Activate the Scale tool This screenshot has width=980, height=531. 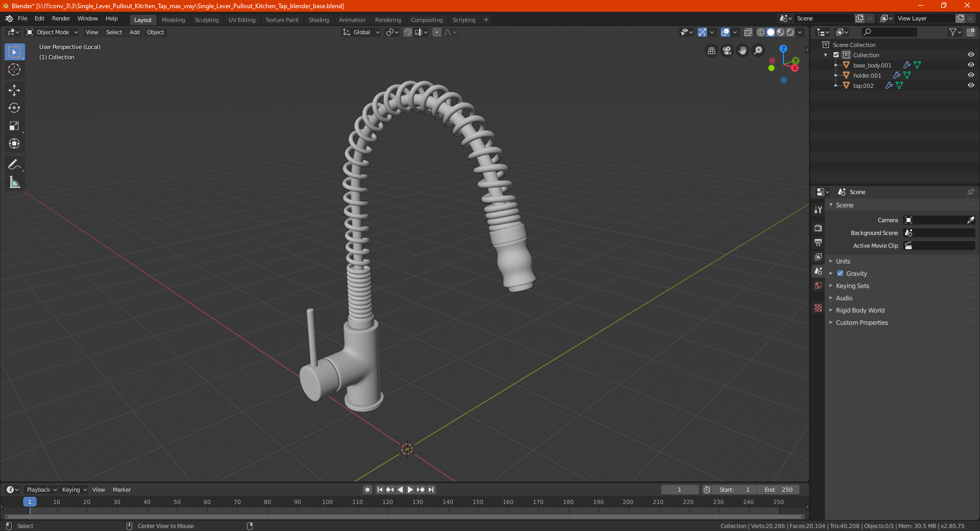click(x=14, y=126)
